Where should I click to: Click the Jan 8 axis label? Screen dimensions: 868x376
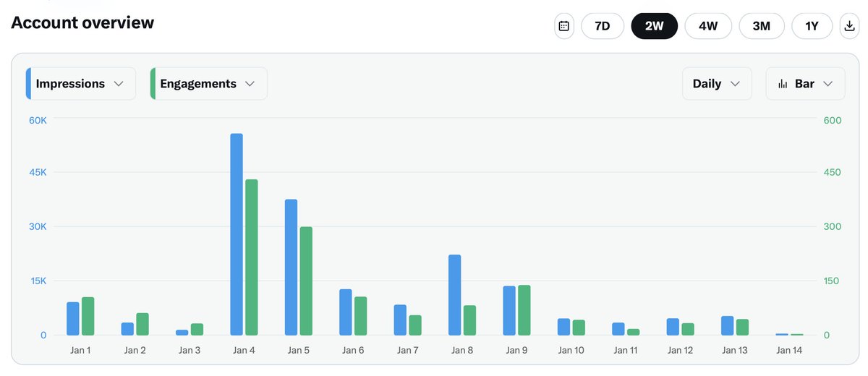click(x=461, y=351)
